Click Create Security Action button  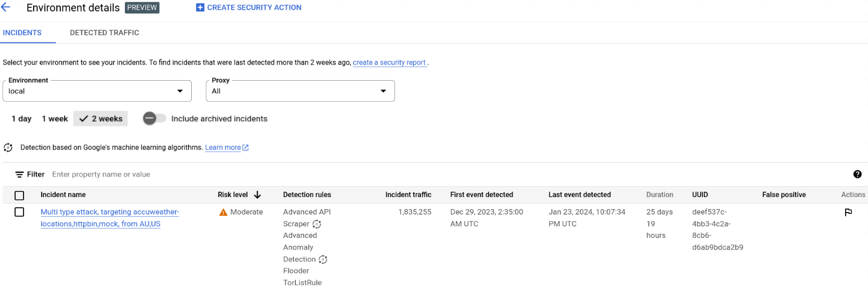tap(249, 8)
